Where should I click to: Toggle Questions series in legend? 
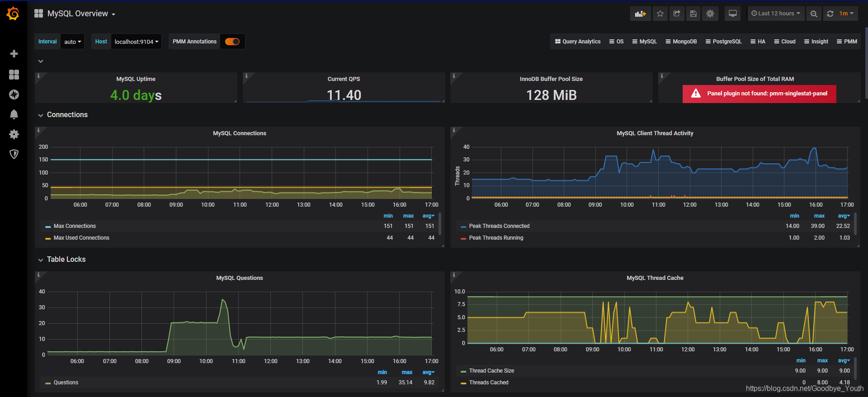point(66,383)
